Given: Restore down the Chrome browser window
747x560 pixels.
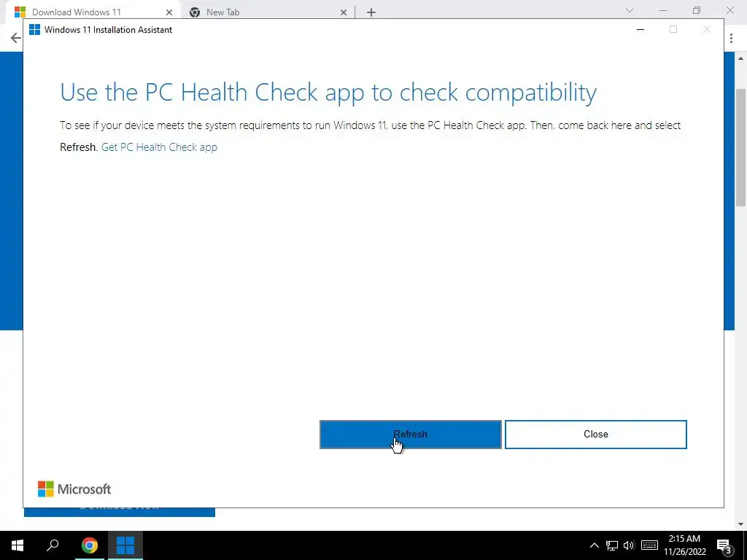Looking at the screenshot, I should (x=697, y=10).
